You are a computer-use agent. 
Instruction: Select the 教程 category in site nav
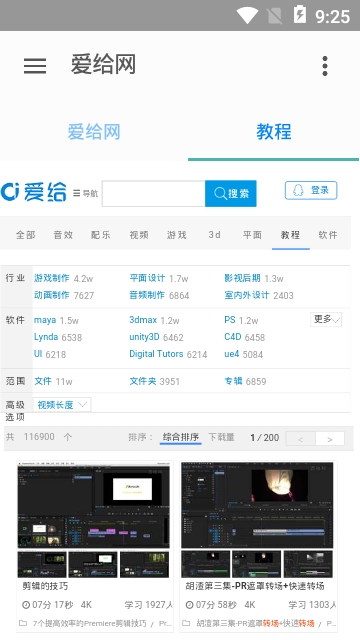(x=290, y=235)
